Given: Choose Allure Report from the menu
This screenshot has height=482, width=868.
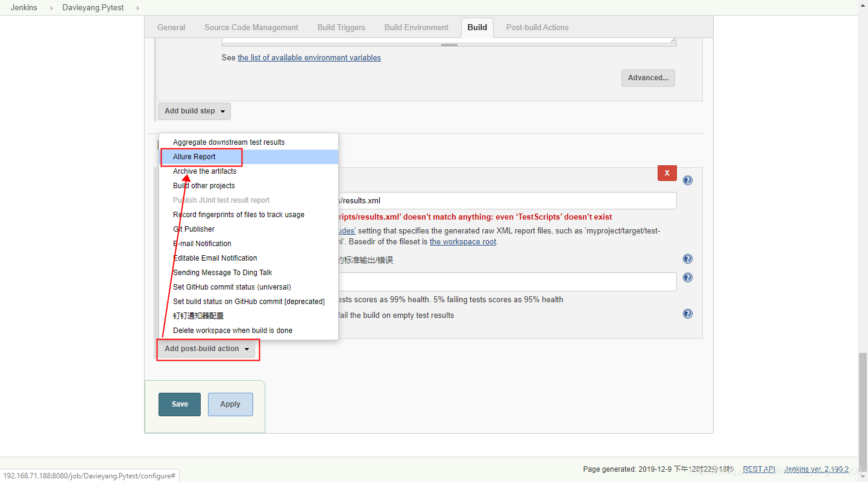Looking at the screenshot, I should [248, 157].
